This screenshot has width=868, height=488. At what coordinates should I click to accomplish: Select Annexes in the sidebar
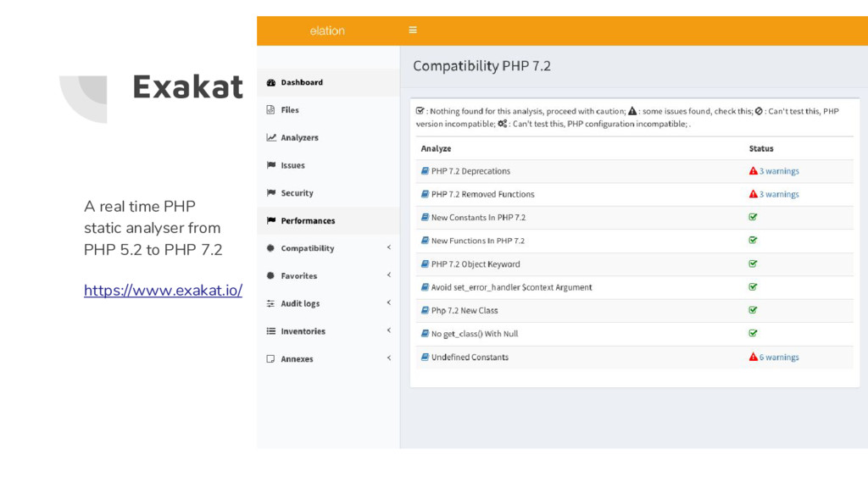coord(328,359)
